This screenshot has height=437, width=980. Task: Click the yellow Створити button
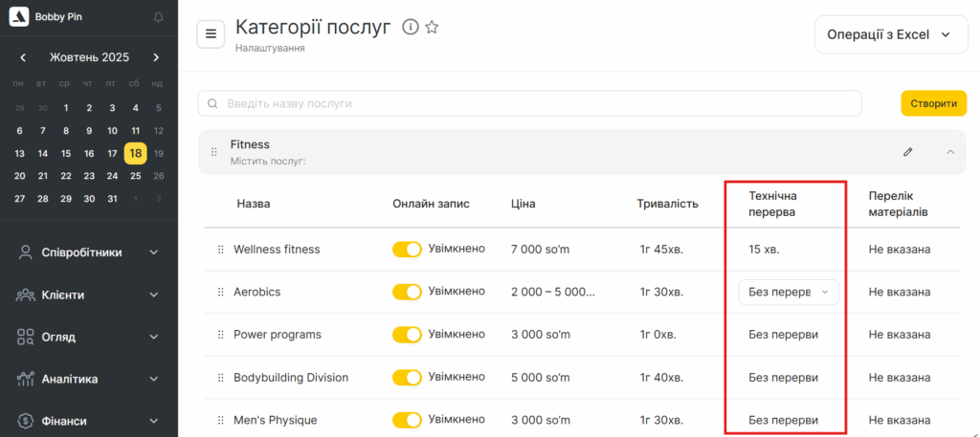(933, 103)
